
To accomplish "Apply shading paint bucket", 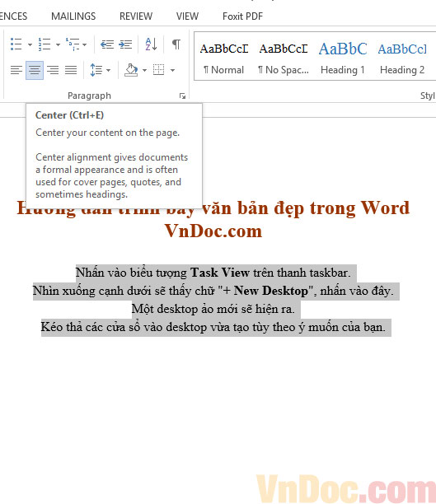I will tap(131, 70).
